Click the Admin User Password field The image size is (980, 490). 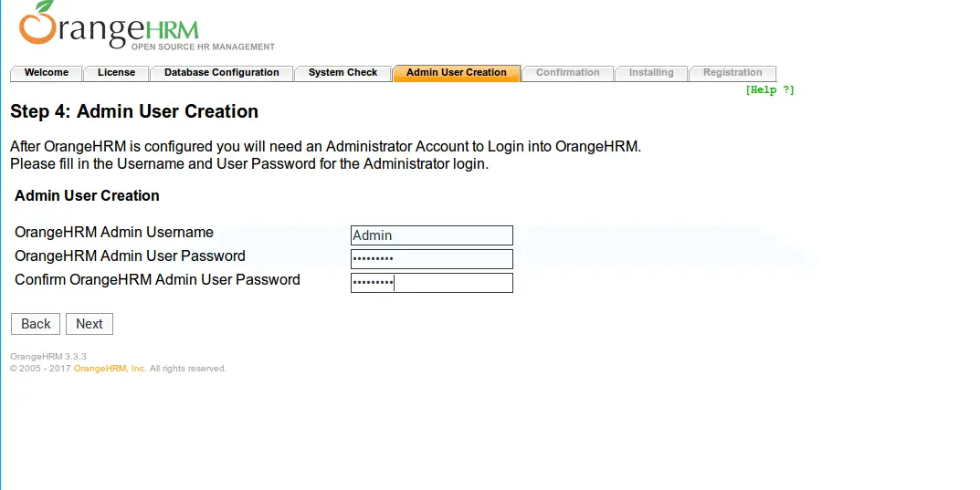[432, 259]
